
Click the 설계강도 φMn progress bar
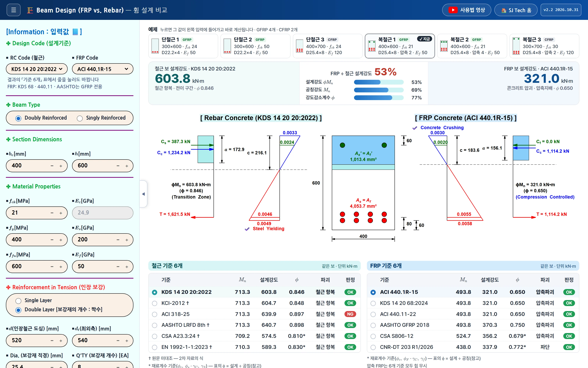point(379,82)
